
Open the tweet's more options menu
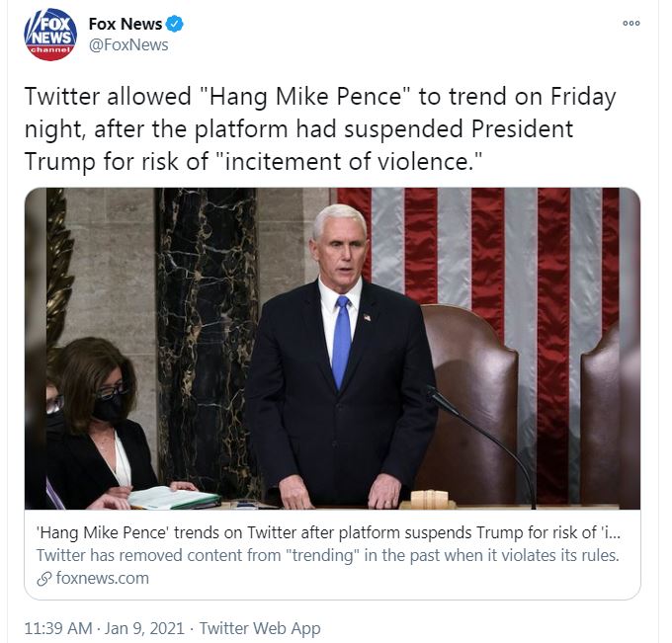(x=631, y=23)
